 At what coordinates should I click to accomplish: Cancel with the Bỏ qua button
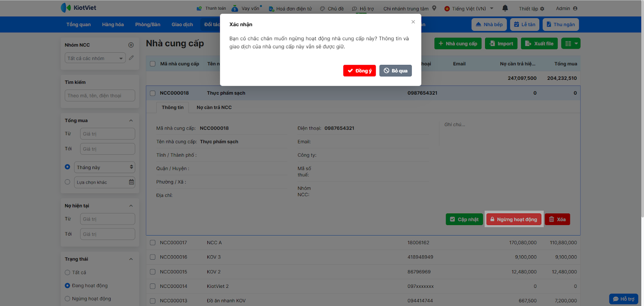pos(396,70)
